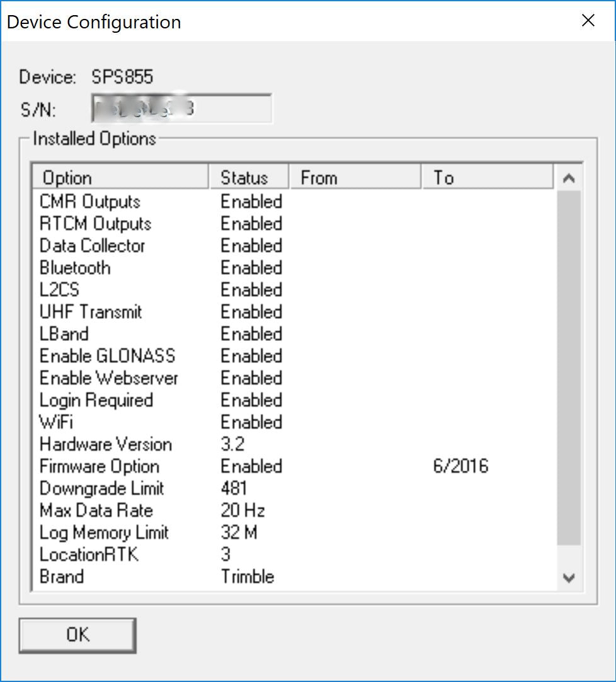Click the S/N serial number field
The width and height of the screenshot is (616, 682).
pos(181,109)
